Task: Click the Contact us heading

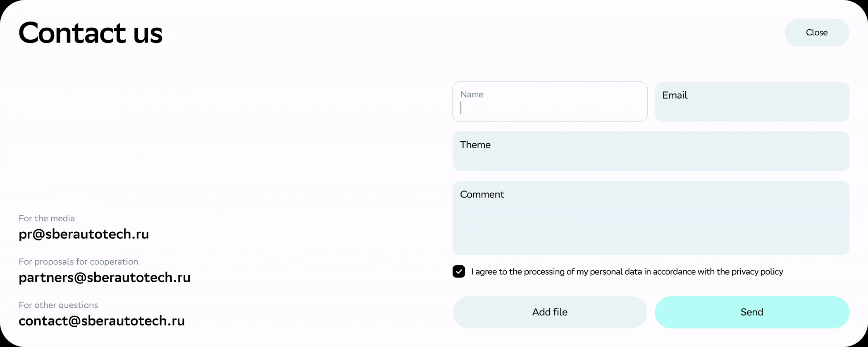Action: coord(90,33)
